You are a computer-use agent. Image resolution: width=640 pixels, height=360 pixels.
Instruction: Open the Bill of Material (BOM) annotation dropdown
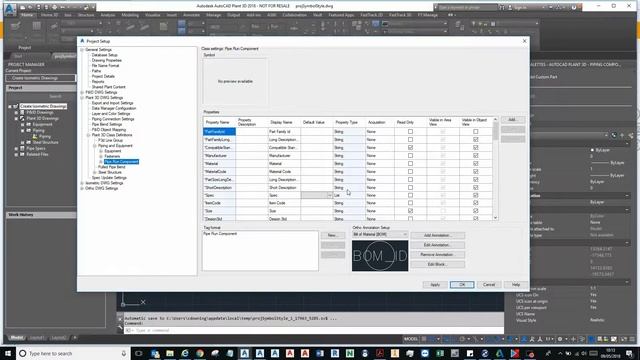(380, 235)
